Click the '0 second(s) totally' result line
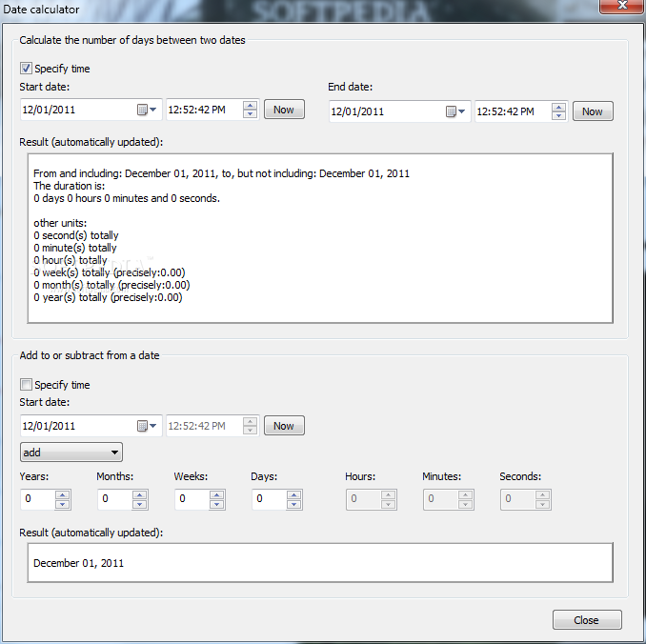 pyautogui.click(x=76, y=235)
